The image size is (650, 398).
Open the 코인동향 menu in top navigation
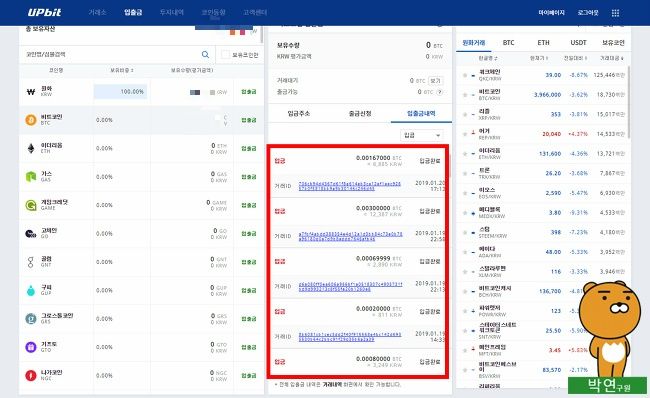click(213, 12)
